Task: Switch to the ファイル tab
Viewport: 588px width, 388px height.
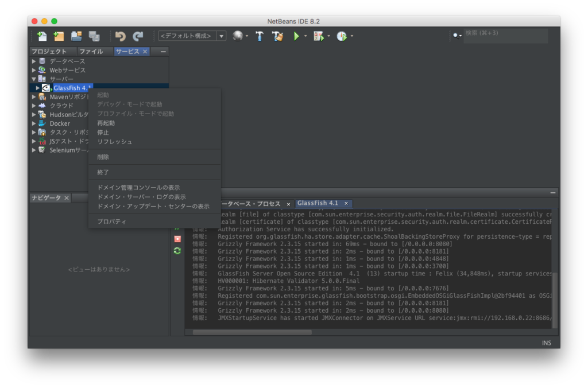Action: 91,51
